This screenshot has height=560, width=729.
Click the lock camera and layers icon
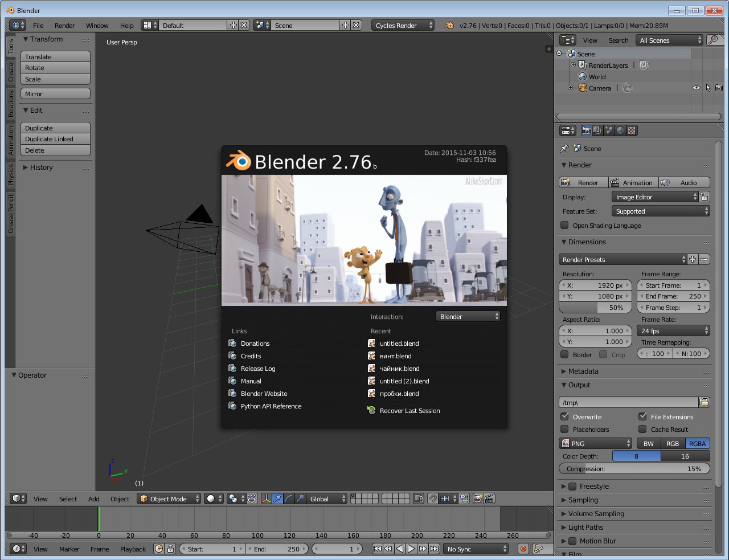point(419,498)
